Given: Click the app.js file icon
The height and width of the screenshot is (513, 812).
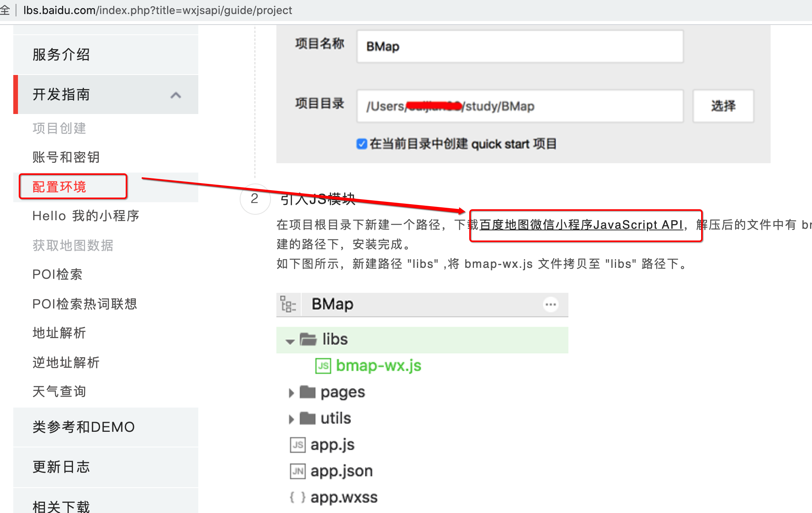Looking at the screenshot, I should pos(298,445).
